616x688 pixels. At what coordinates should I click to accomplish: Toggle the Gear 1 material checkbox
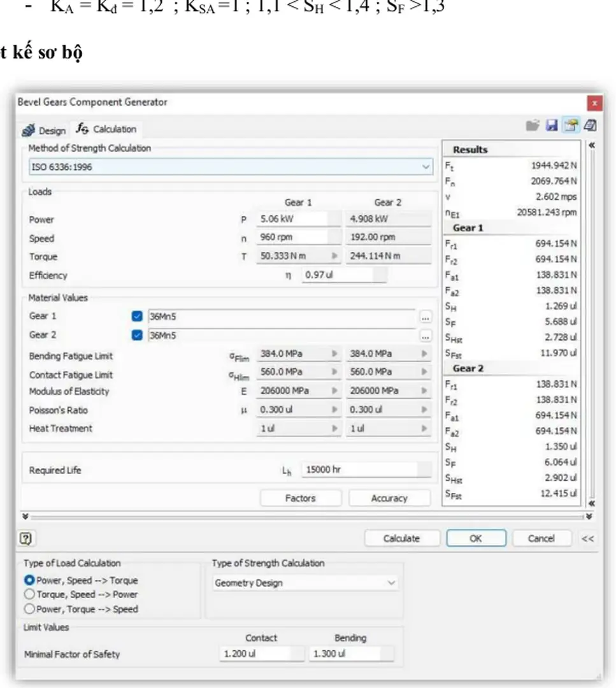pos(137,317)
